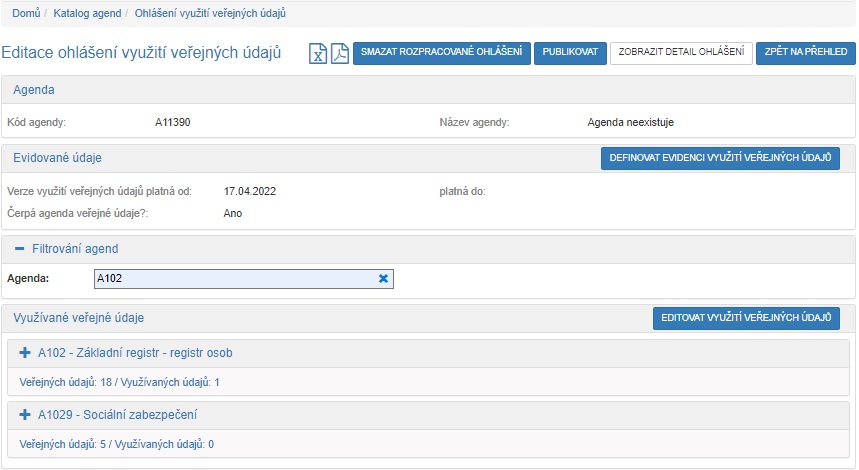Open Ohlášení využití veřejných údajů breadcrumb
Image resolution: width=859 pixels, height=470 pixels.
210,13
